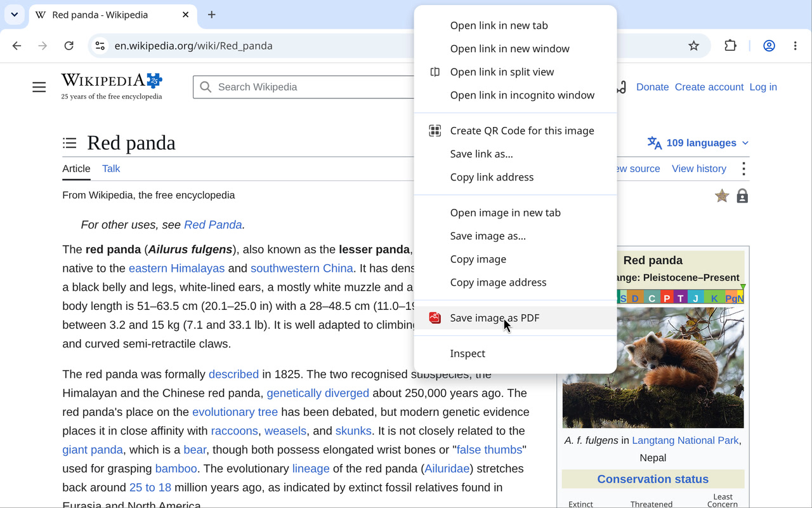This screenshot has height=508, width=812.
Task: Choose Open link in new window
Action: 515,49
